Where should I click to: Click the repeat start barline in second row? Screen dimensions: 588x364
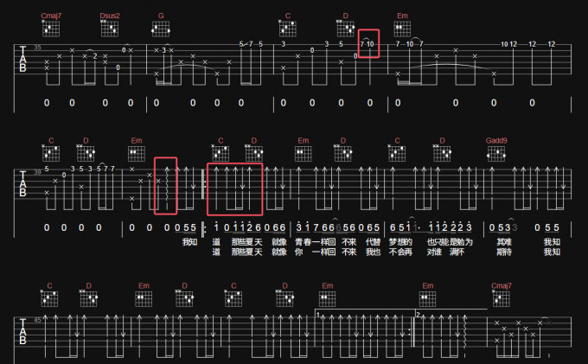pyautogui.click(x=204, y=188)
